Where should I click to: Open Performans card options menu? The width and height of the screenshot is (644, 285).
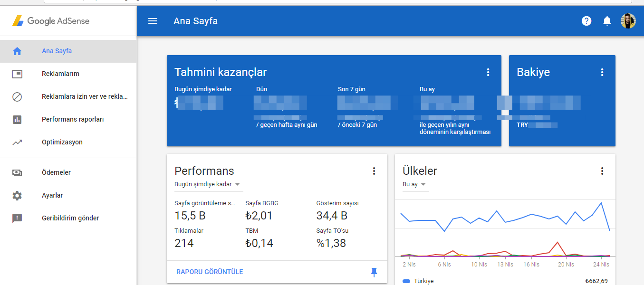pyautogui.click(x=374, y=171)
